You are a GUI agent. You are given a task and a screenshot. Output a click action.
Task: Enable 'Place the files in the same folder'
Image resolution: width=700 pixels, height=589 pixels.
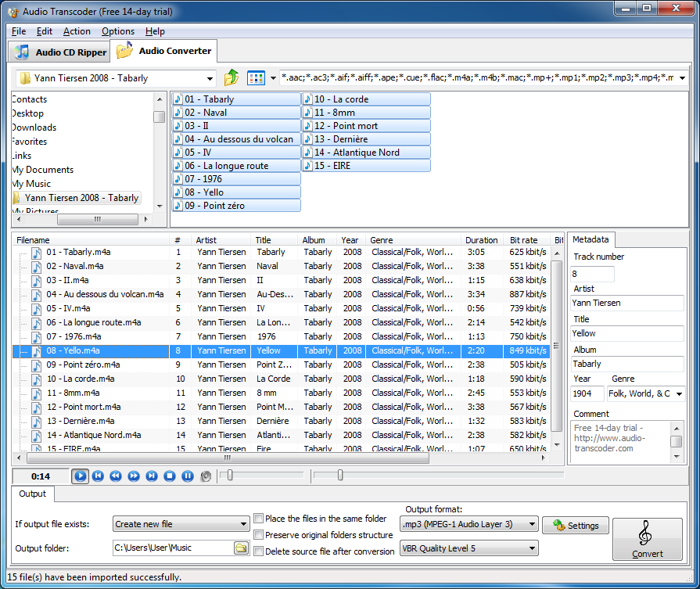257,519
